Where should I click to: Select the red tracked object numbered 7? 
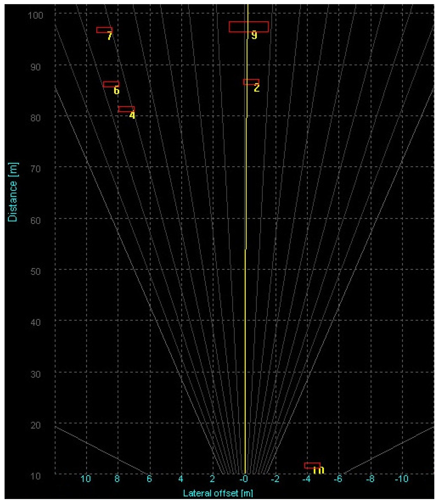coord(104,30)
